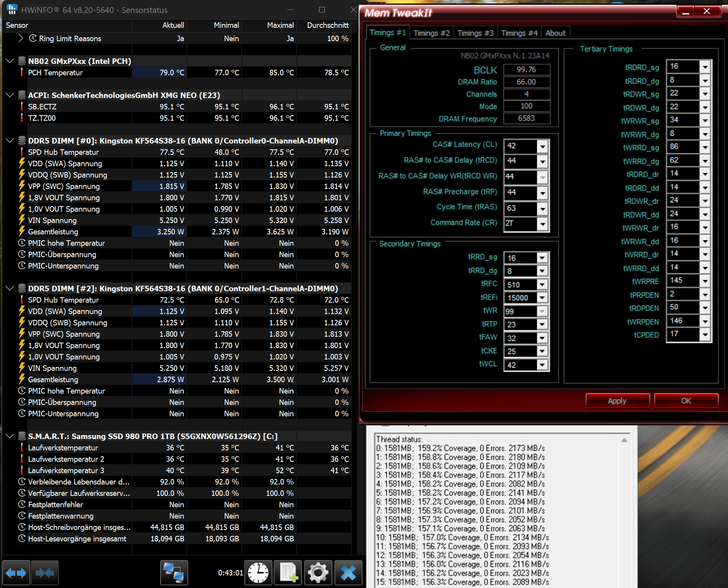Click the Apply button in Mem TweakIt

click(617, 401)
